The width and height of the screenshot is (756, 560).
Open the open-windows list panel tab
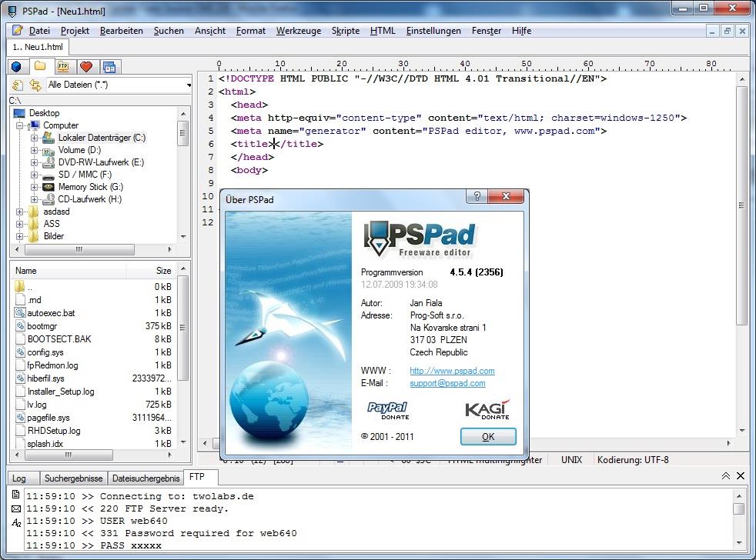pos(109,66)
